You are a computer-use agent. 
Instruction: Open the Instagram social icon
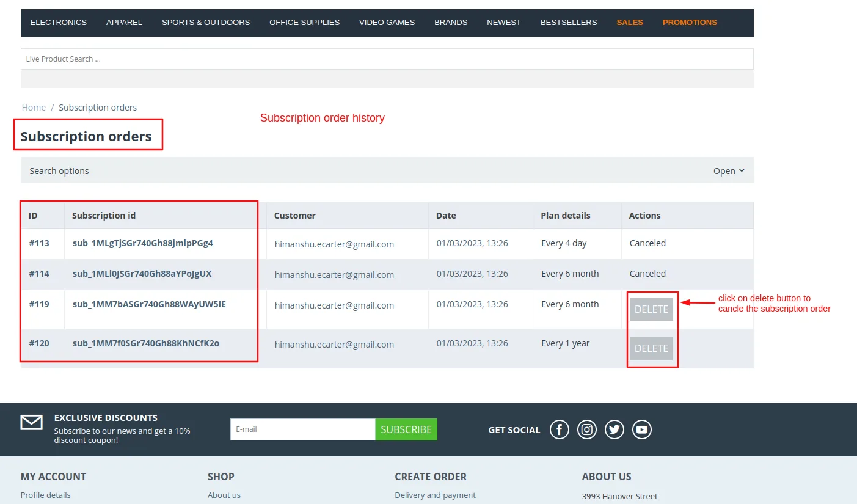tap(587, 429)
